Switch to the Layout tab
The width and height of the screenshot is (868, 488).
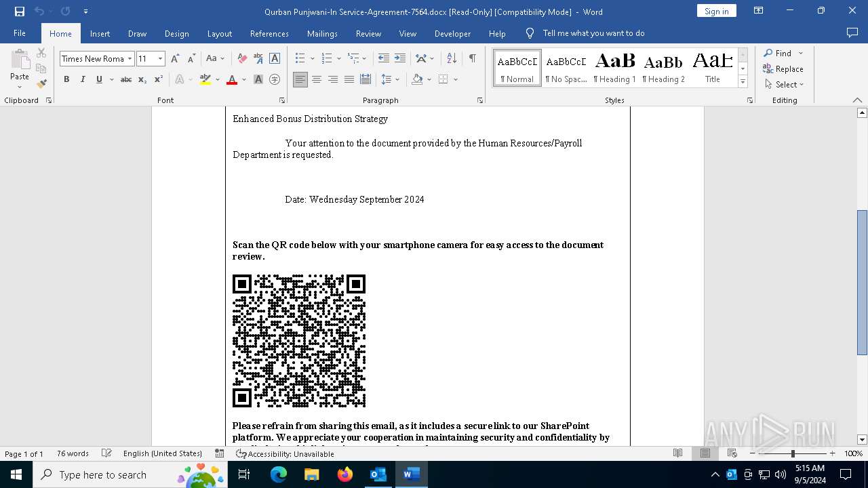tap(219, 33)
